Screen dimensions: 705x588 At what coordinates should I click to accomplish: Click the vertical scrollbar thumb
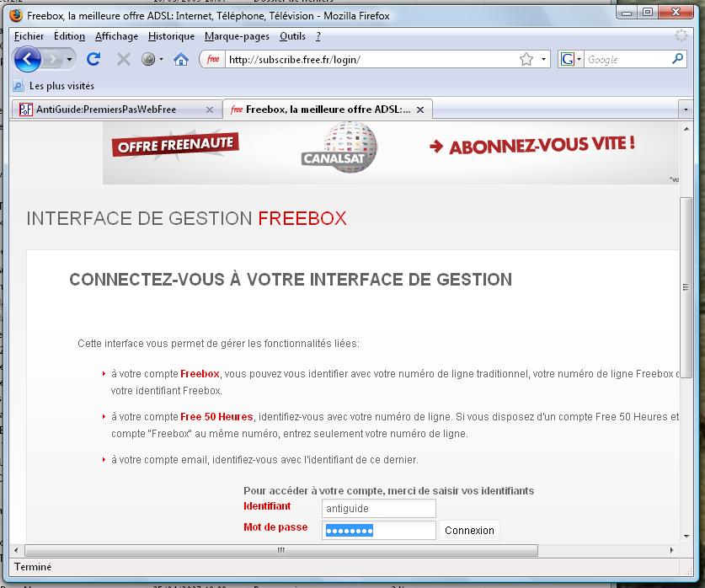pyautogui.click(x=686, y=288)
